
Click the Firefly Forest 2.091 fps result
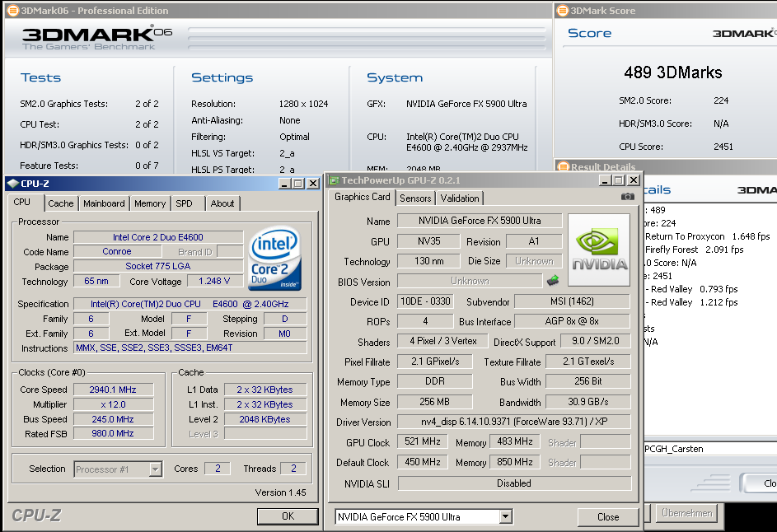[x=695, y=250]
